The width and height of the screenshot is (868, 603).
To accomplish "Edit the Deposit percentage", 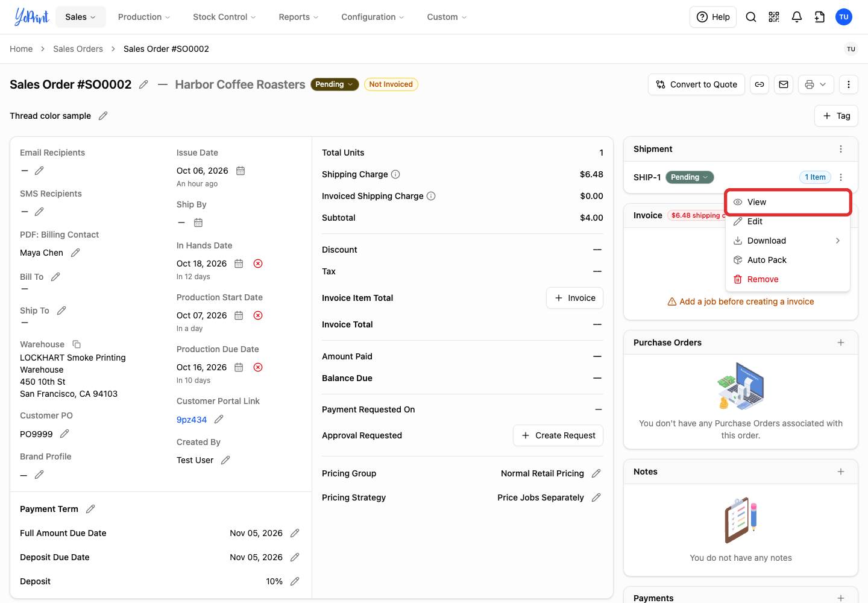I will [295, 581].
